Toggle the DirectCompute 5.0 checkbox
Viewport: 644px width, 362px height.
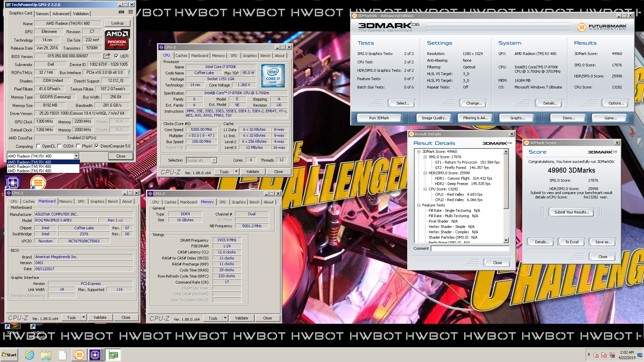[x=97, y=146]
